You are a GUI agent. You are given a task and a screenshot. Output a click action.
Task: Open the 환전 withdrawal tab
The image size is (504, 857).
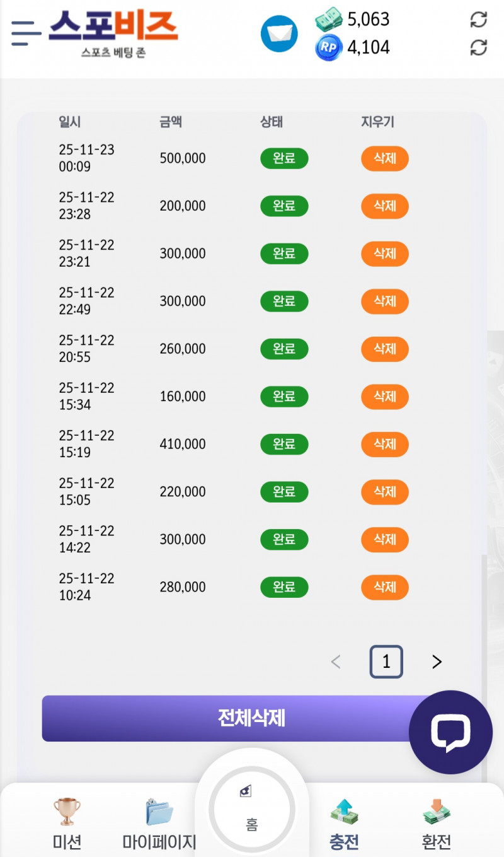[x=436, y=822]
